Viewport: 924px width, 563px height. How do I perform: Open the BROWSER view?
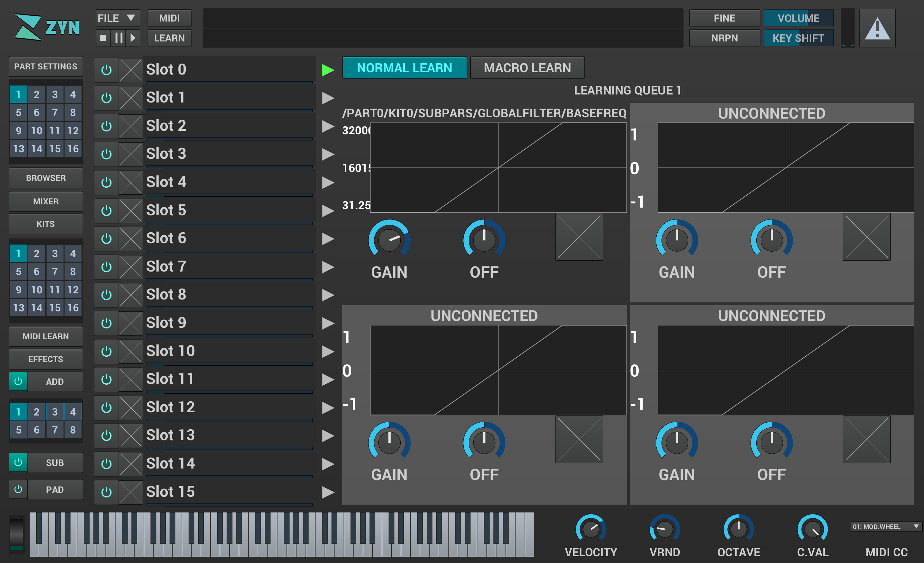(46, 178)
